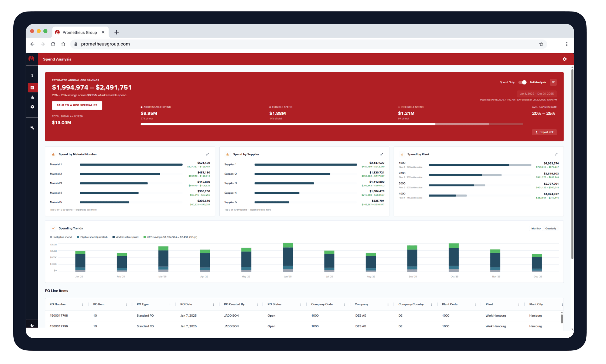Screen dimensions: 606x364
Task: Sort by Company Country column header
Action: tap(411, 304)
